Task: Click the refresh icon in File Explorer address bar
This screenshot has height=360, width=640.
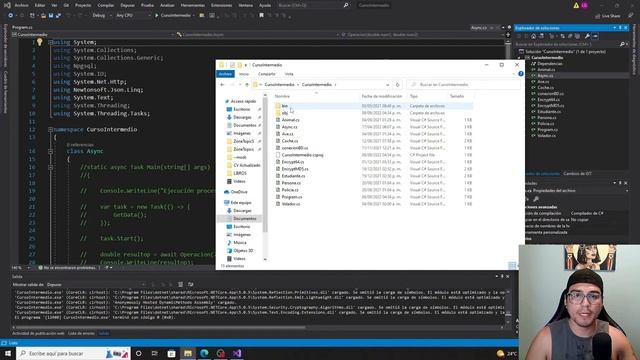Action: tap(398, 84)
